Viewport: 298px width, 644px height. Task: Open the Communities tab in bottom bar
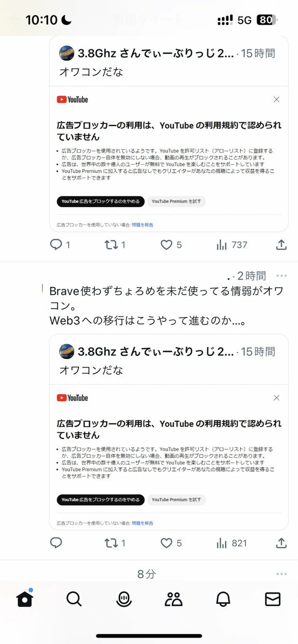pyautogui.click(x=173, y=599)
